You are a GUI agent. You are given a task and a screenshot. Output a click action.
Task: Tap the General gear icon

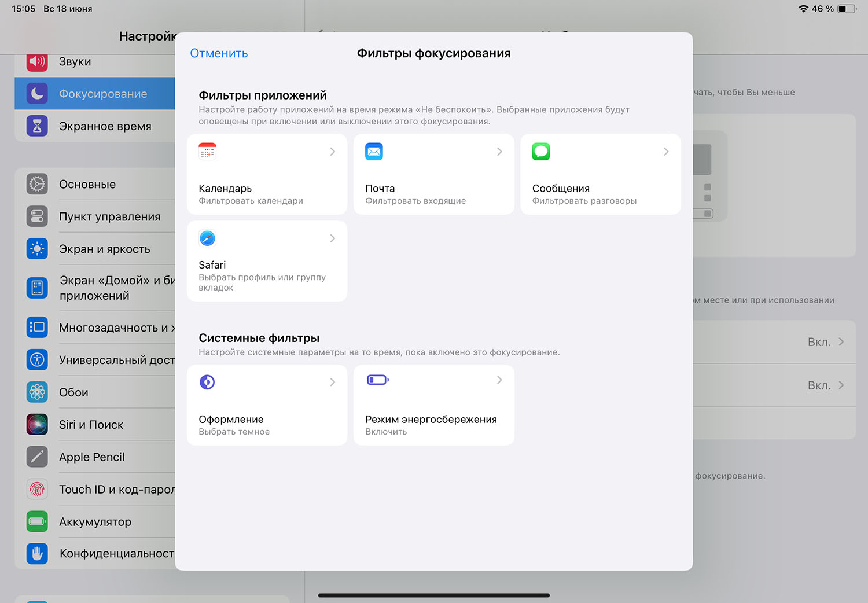click(x=37, y=184)
